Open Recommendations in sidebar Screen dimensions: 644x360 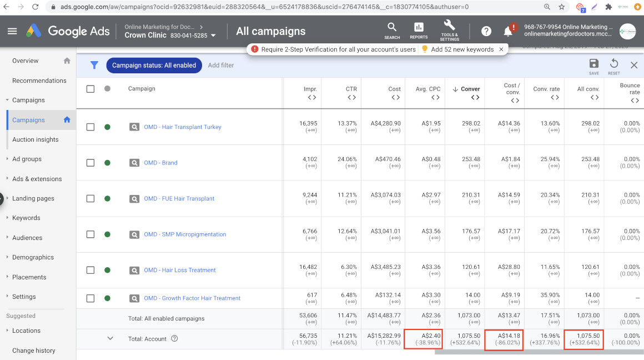39,81
